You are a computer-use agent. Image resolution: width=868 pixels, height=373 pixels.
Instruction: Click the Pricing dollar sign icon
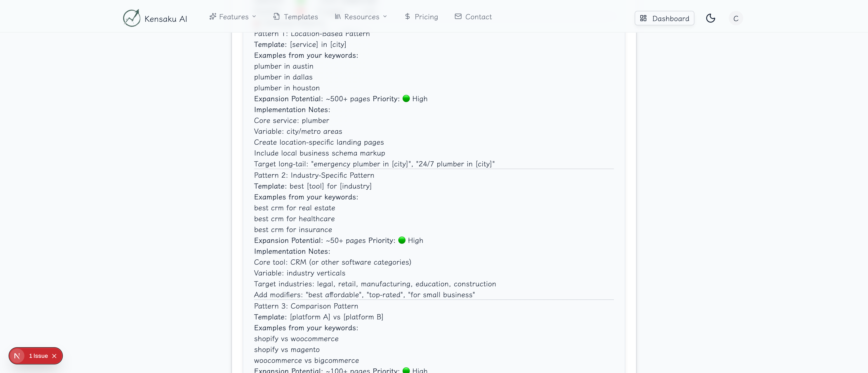coord(407,17)
